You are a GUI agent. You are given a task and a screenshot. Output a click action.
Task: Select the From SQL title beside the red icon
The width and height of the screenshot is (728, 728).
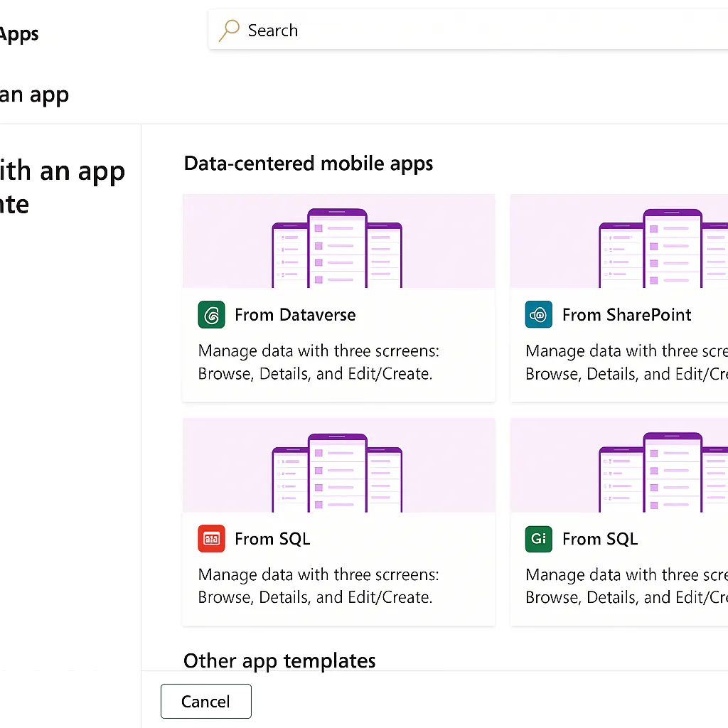click(272, 539)
